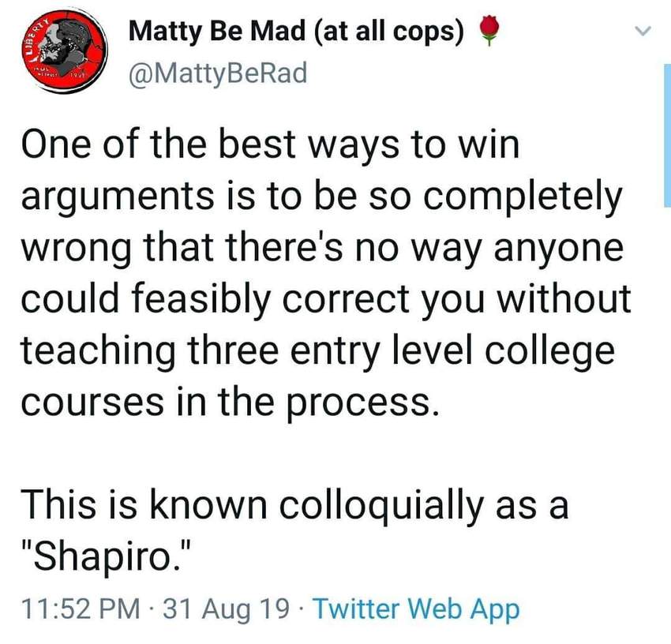
Task: Click the 31 Aug 19 date
Action: coord(226,608)
